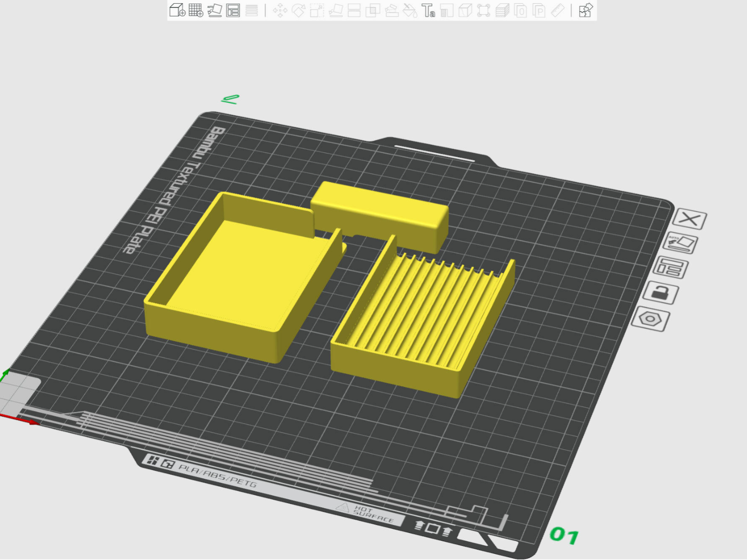The height and width of the screenshot is (560, 747).
Task: Click the corner-handles bounding box icon
Action: coord(484,10)
